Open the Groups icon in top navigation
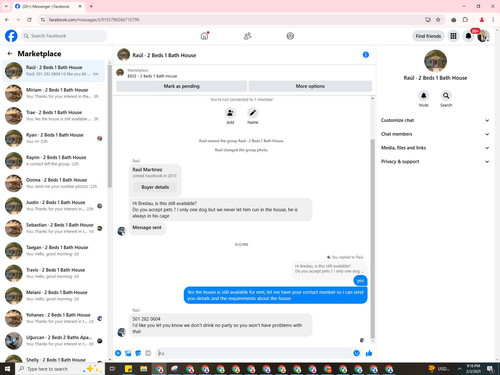This screenshot has height=375, width=500. coord(290,36)
